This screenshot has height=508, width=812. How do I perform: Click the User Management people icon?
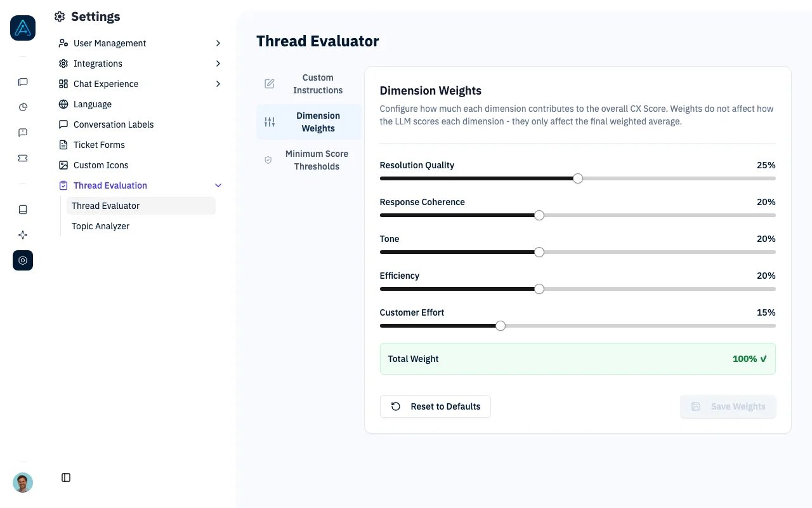63,43
